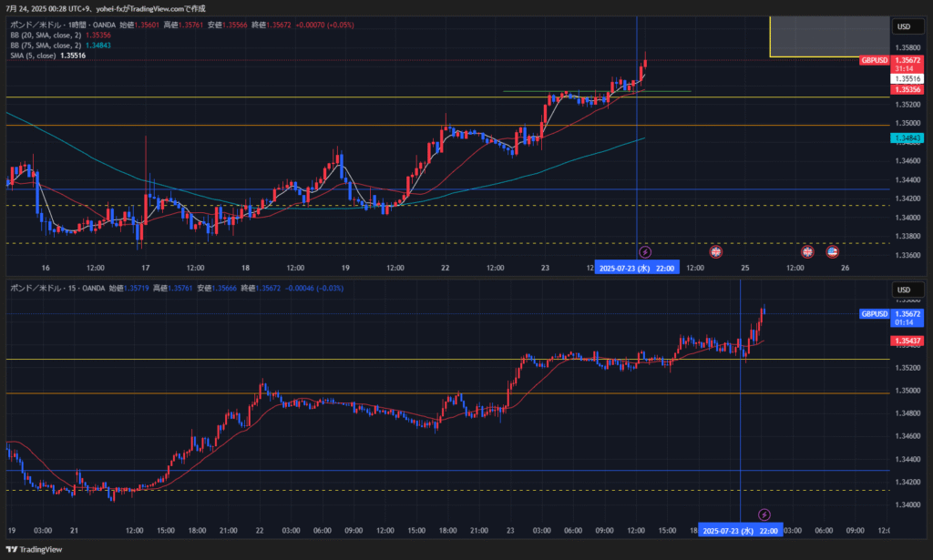933x560 pixels.
Task: Click the lightning event icon on the 15-minute chart
Action: click(764, 514)
